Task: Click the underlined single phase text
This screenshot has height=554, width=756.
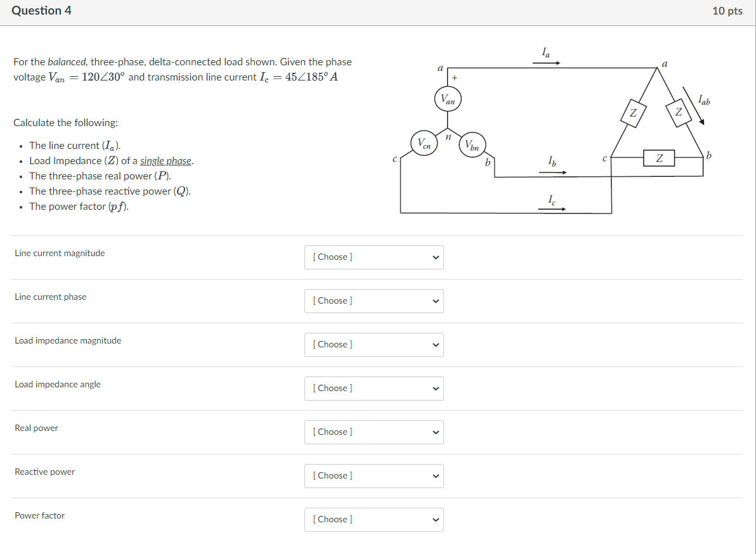Action: point(167,160)
